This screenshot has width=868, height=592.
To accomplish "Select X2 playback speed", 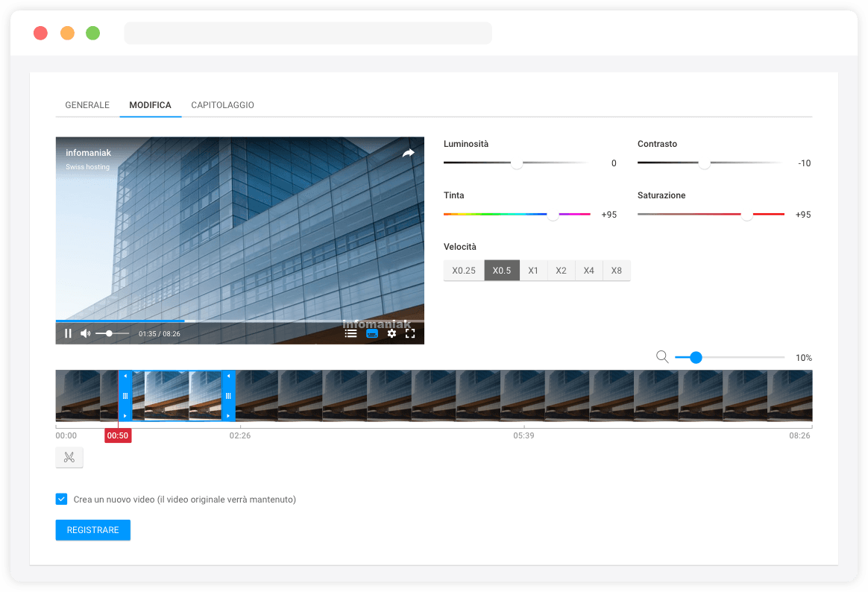I will tap(561, 271).
